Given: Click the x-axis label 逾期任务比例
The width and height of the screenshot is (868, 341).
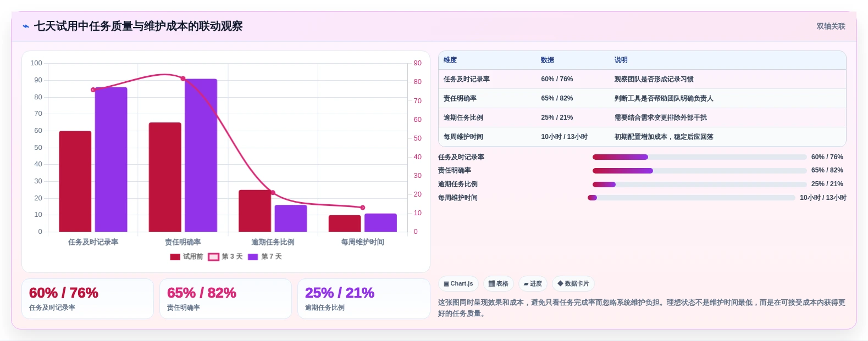Looking at the screenshot, I should pyautogui.click(x=273, y=242).
